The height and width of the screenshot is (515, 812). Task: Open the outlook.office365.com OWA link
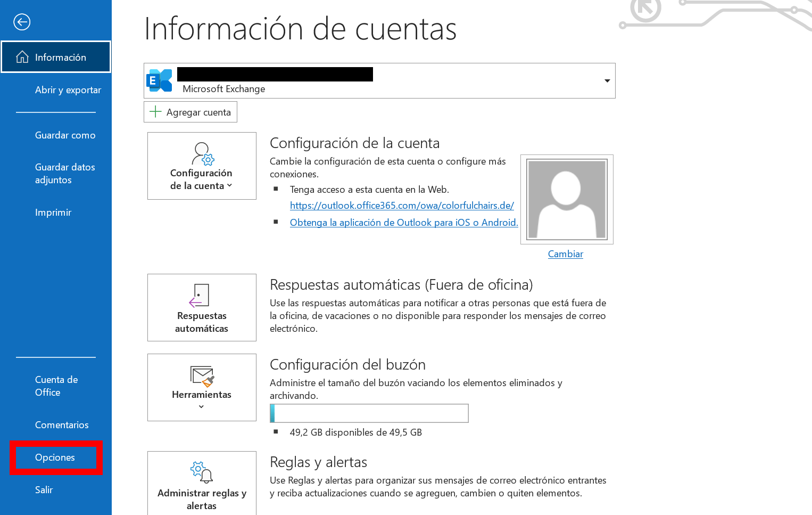pos(402,206)
